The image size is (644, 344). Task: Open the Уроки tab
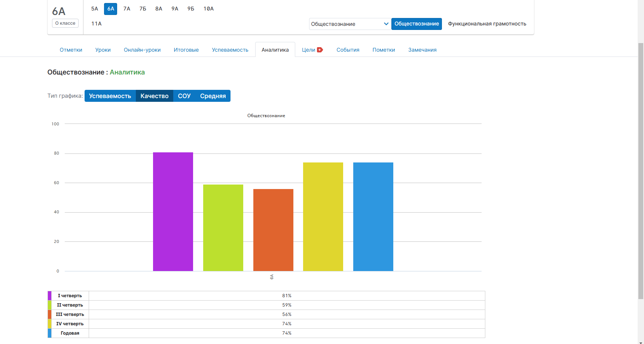103,50
